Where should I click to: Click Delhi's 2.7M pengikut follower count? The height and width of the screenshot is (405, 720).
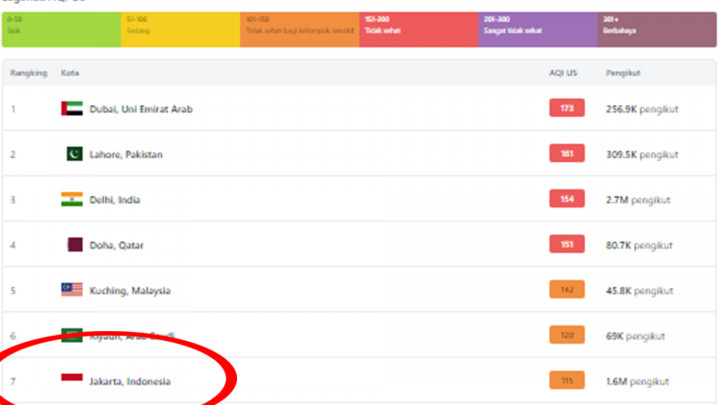click(x=640, y=200)
